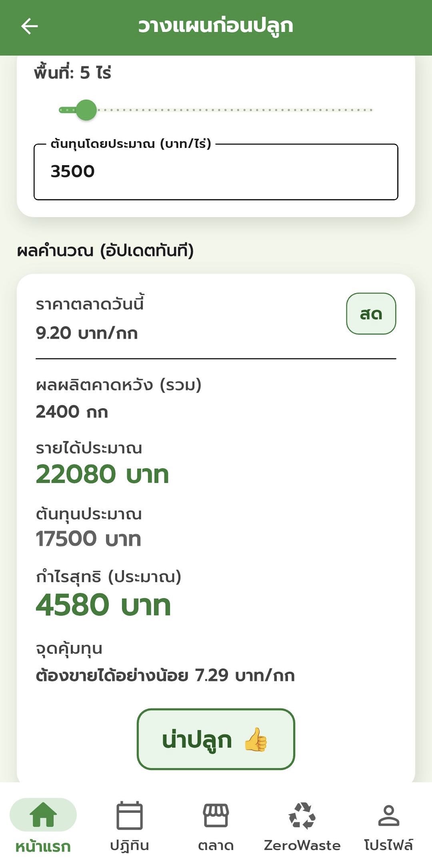Tap the back arrow in header
Screen dimensions: 432x868
coord(29,27)
